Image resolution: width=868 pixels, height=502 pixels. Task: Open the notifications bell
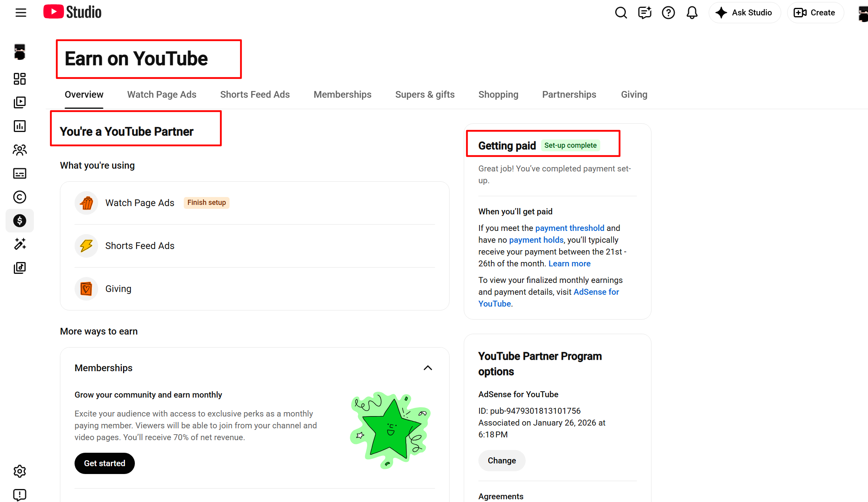[x=692, y=13]
